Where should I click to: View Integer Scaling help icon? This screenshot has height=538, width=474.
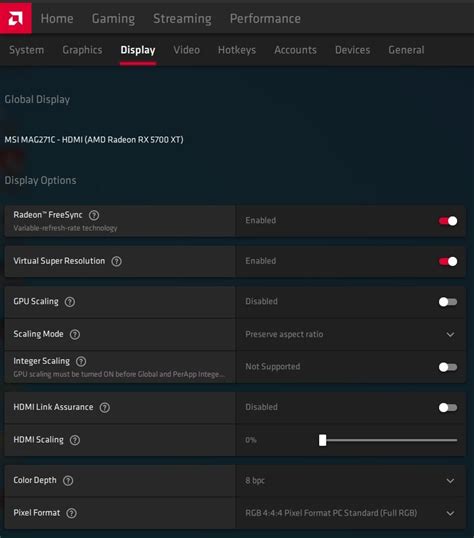81,361
